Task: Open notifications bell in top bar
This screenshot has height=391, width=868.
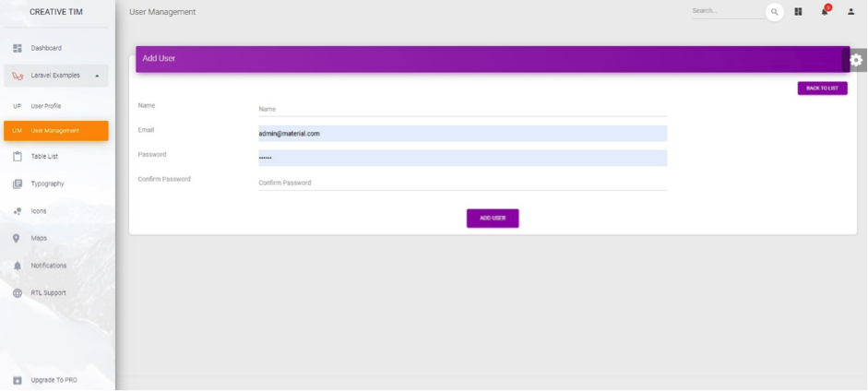Action: tap(825, 12)
